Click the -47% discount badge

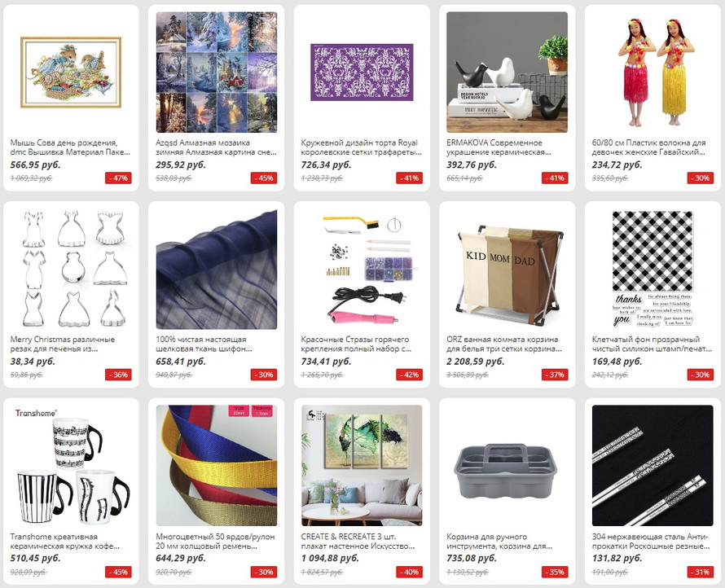[118, 178]
